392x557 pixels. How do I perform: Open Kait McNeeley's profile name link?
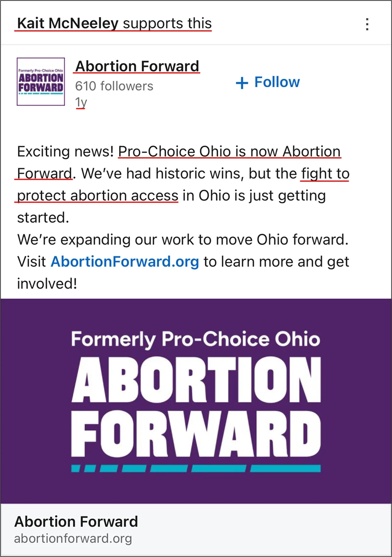pyautogui.click(x=68, y=23)
